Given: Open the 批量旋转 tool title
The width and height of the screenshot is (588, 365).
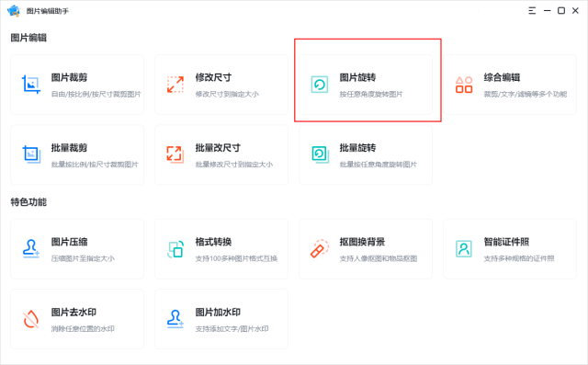Looking at the screenshot, I should (x=357, y=148).
